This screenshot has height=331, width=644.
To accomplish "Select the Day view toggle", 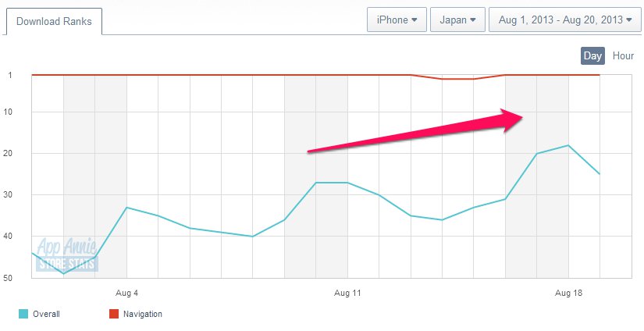I will pos(592,56).
